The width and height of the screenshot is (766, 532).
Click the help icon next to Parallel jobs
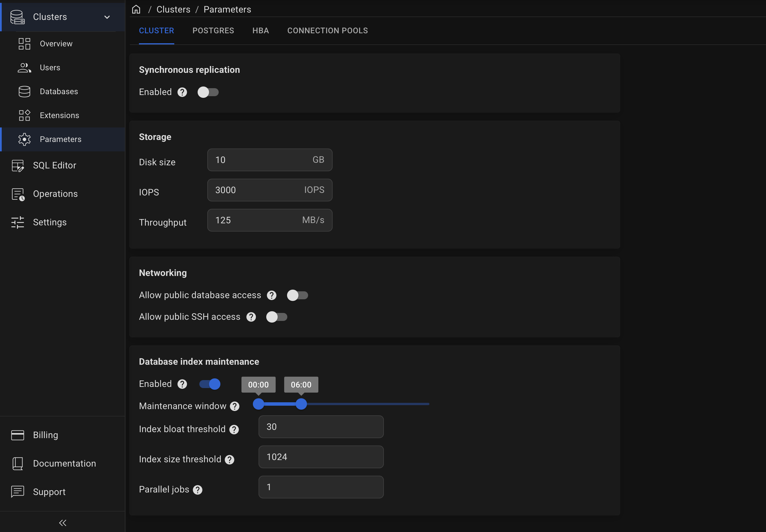click(198, 490)
